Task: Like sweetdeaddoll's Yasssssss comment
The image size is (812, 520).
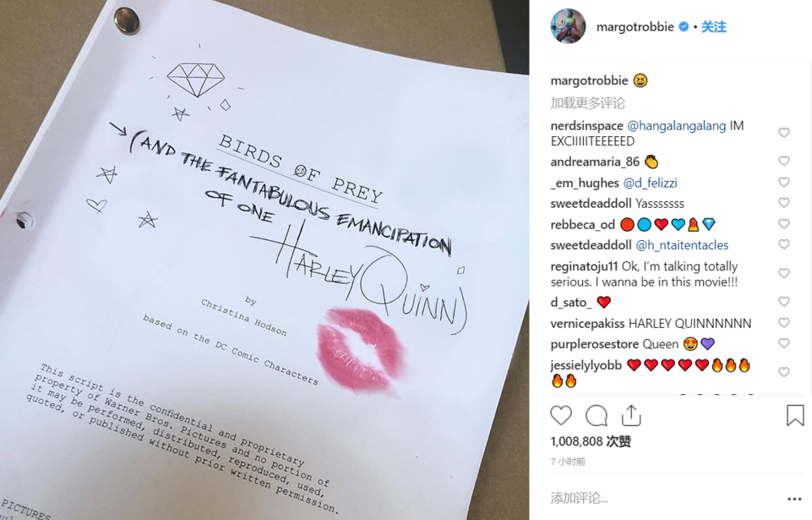Action: point(784,203)
